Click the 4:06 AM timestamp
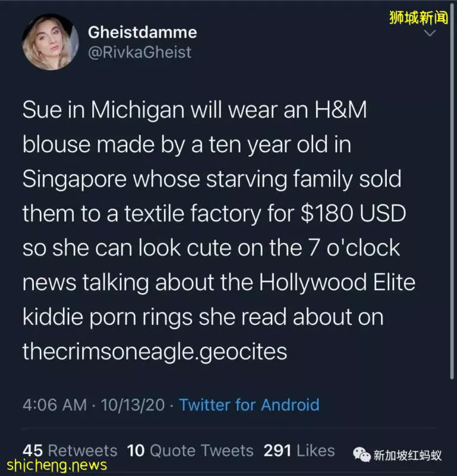The image size is (457, 476). pyautogui.click(x=55, y=405)
